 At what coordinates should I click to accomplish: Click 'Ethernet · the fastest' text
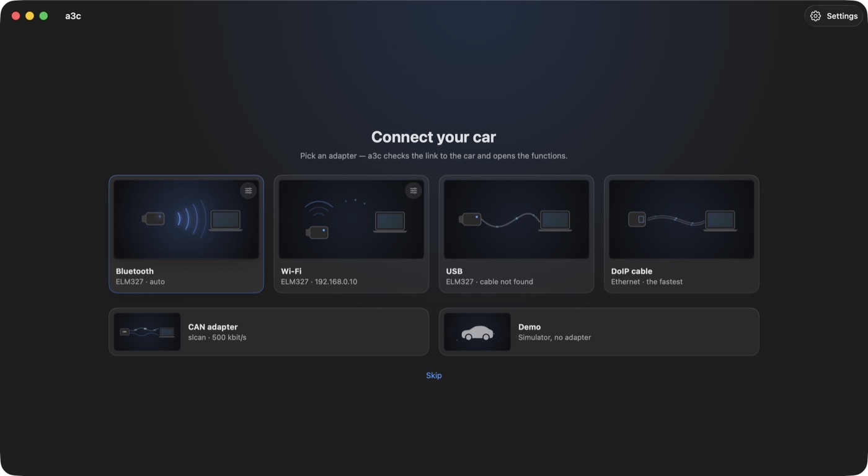coord(647,282)
